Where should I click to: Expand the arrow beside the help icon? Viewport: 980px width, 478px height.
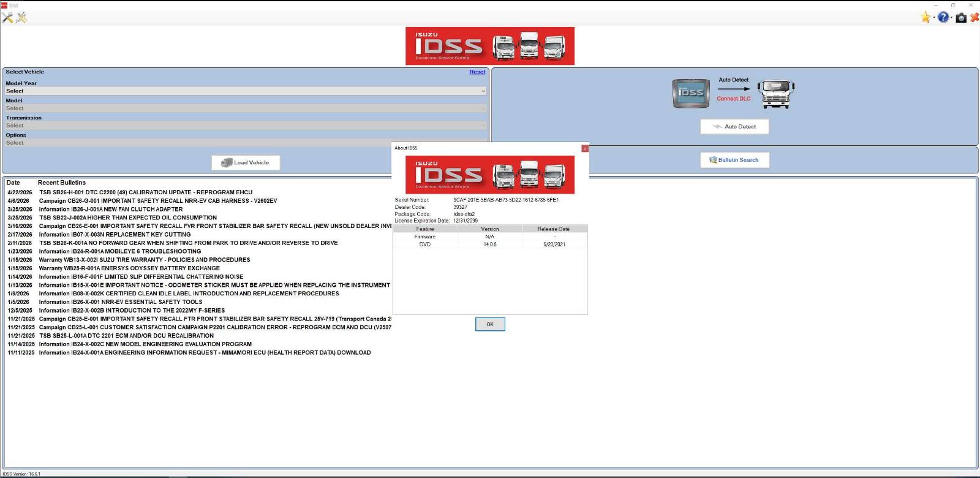tap(952, 18)
